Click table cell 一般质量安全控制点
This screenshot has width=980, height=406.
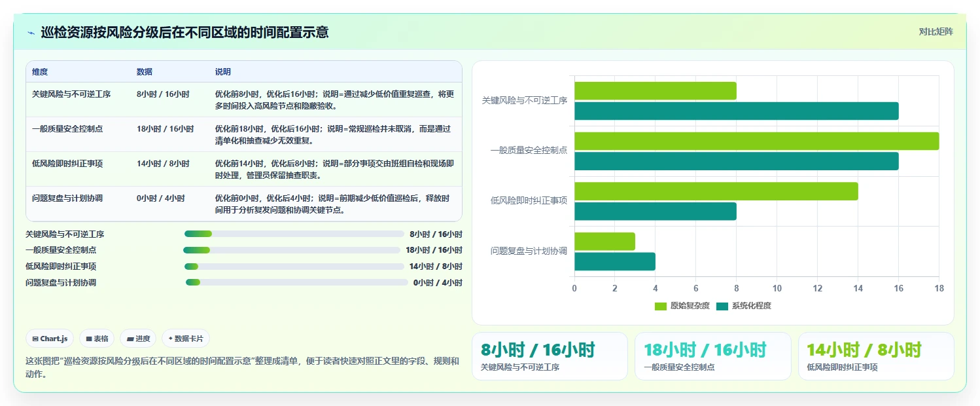pyautogui.click(x=67, y=129)
